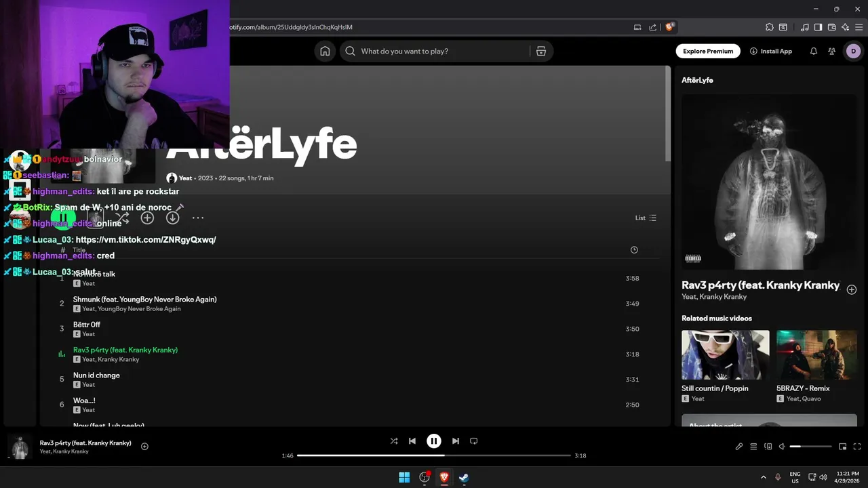Toggle shuffle in bottom player controls
This screenshot has height=488, width=868.
tap(394, 441)
